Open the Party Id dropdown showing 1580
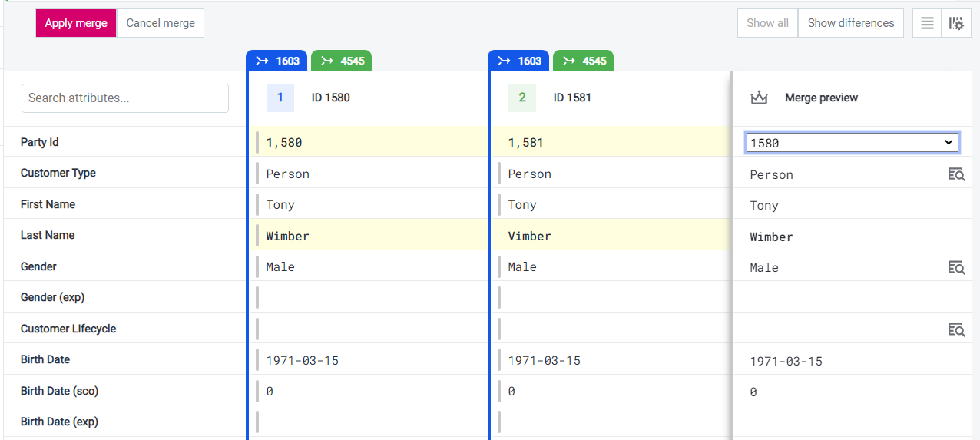980x440 pixels. coord(852,142)
